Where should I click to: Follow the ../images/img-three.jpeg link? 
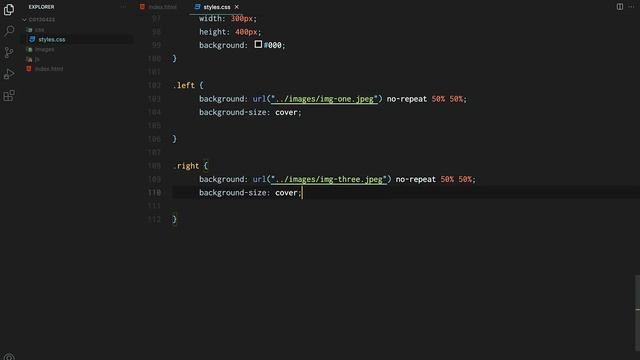click(x=329, y=179)
